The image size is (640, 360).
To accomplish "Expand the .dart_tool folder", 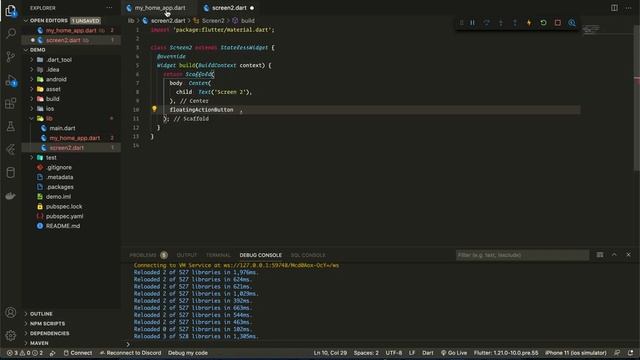I will click(x=71, y=60).
